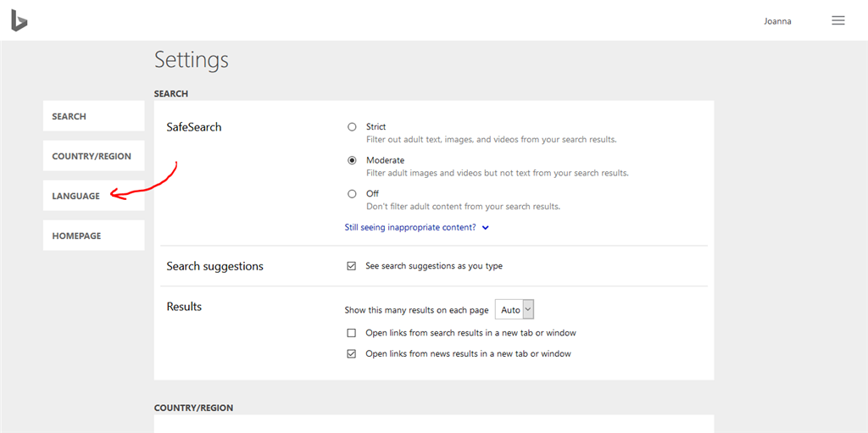Turn SafeSearch Off radio button
This screenshot has height=433, width=868.
point(352,194)
